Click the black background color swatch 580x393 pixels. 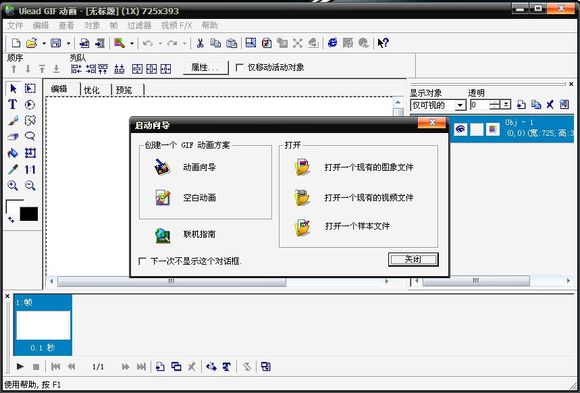[x=28, y=214]
